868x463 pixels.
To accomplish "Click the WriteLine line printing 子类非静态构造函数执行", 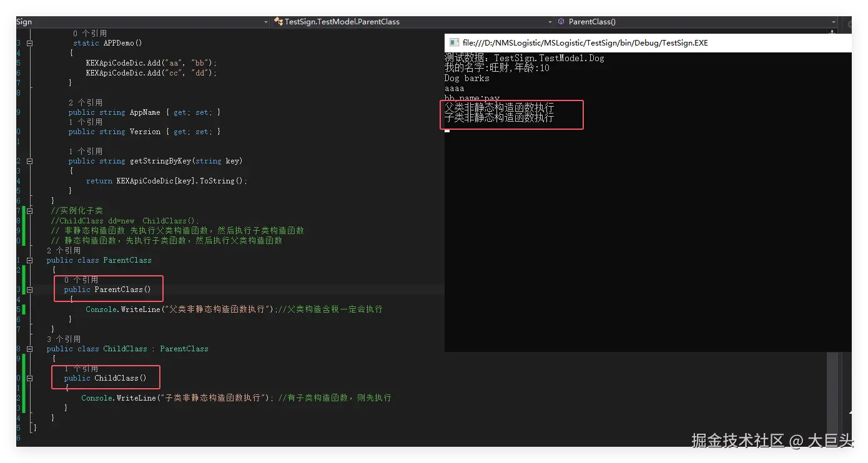I will [x=177, y=398].
